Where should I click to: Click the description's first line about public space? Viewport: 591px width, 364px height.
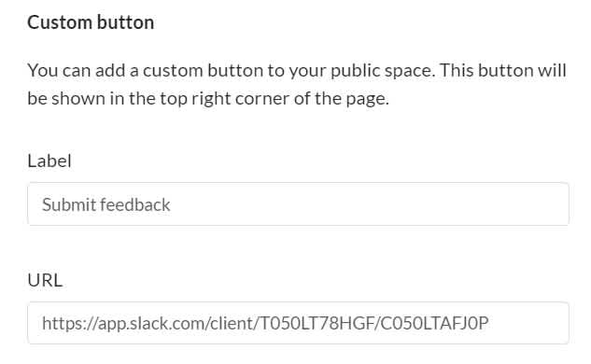point(297,71)
